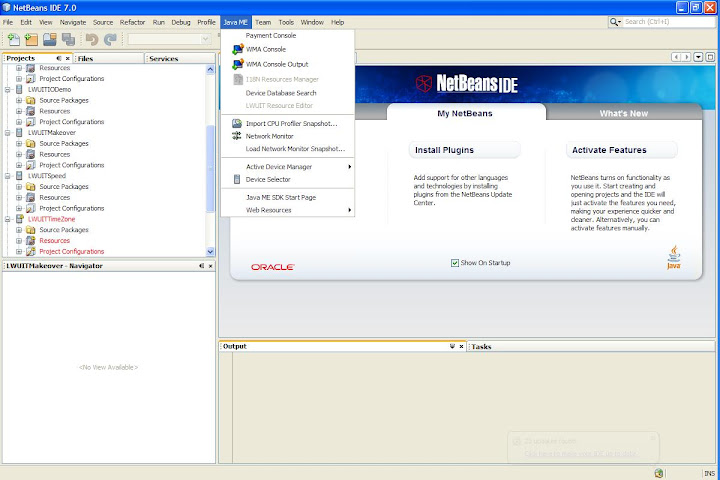Viewport: 720px width, 480px height.
Task: Click Source Packages folder icon under LWUITIODemo
Action: coord(31,100)
